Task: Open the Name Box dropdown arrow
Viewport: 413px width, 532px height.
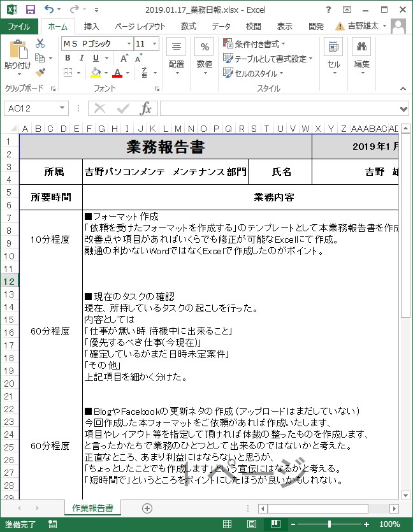Action: [x=62, y=108]
